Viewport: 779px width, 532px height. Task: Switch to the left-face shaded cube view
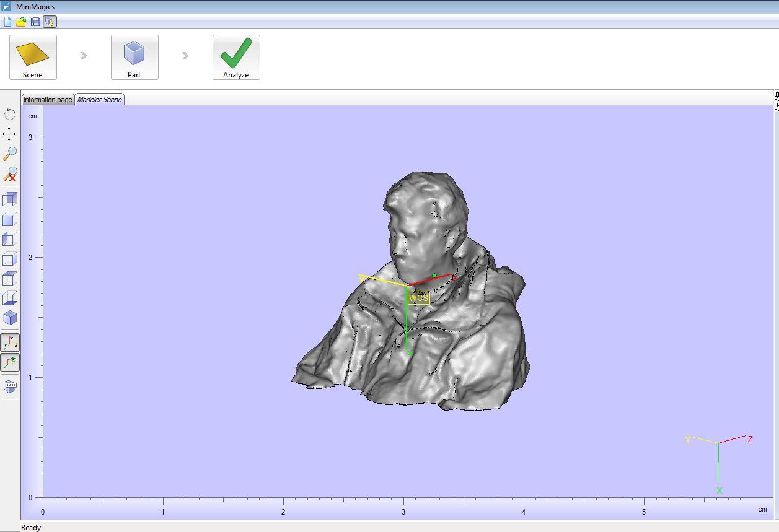click(10, 239)
